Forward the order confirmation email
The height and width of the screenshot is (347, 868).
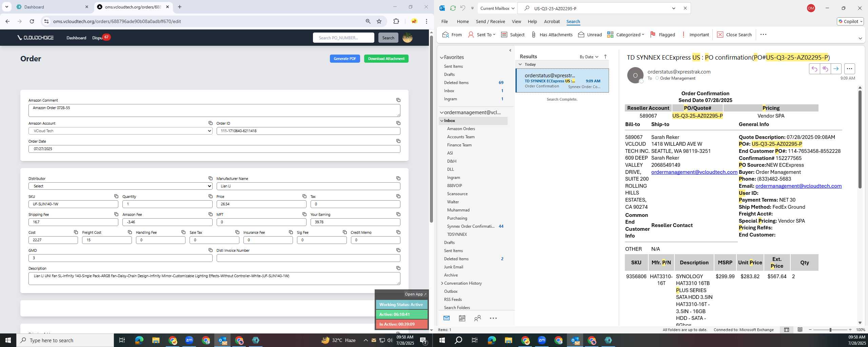(836, 69)
